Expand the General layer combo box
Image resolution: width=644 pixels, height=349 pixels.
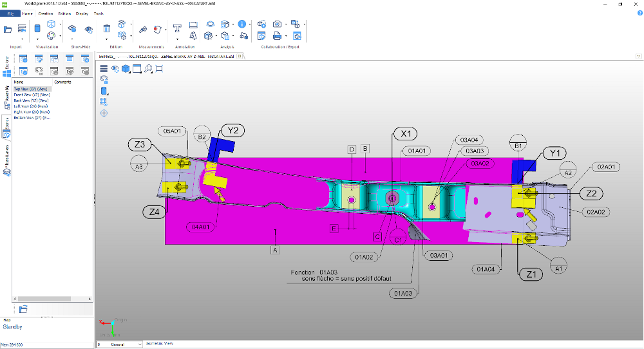120,344
